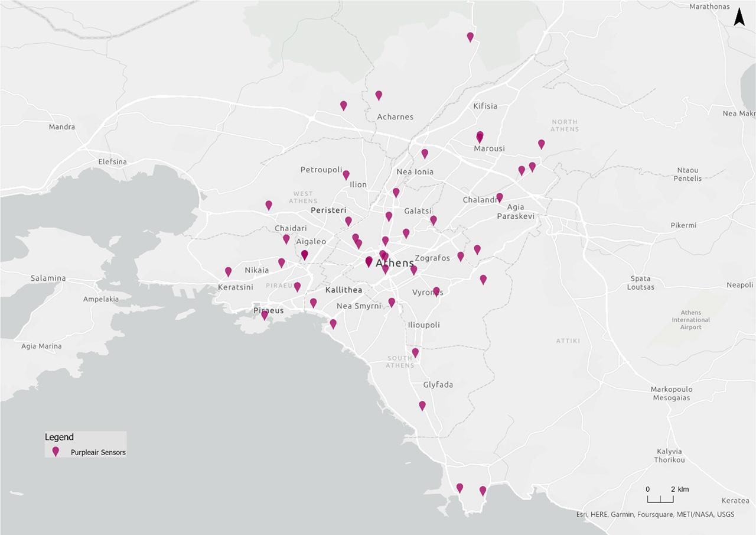Screen dimensions: 756x535
Task: Click the Esri attribution text
Action: point(655,515)
